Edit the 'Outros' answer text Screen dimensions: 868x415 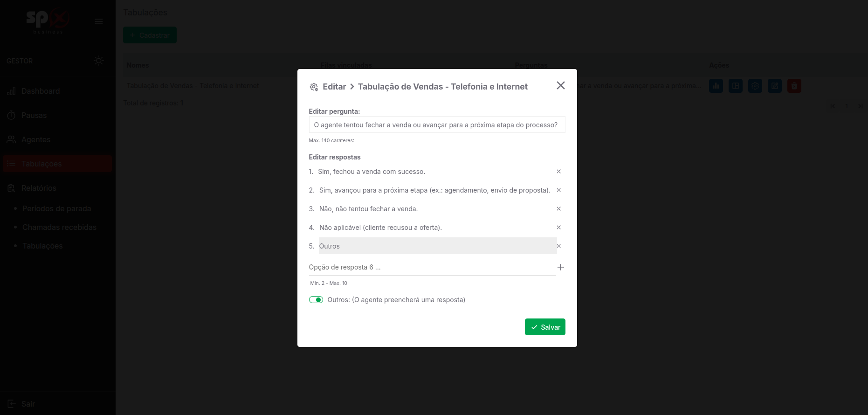(x=437, y=246)
